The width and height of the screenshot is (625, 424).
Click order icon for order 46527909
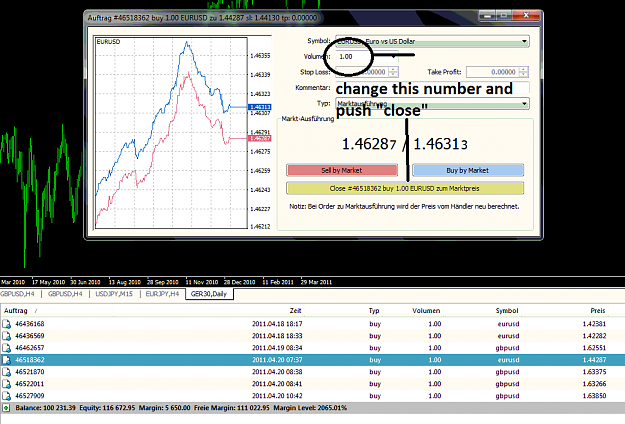[6, 396]
